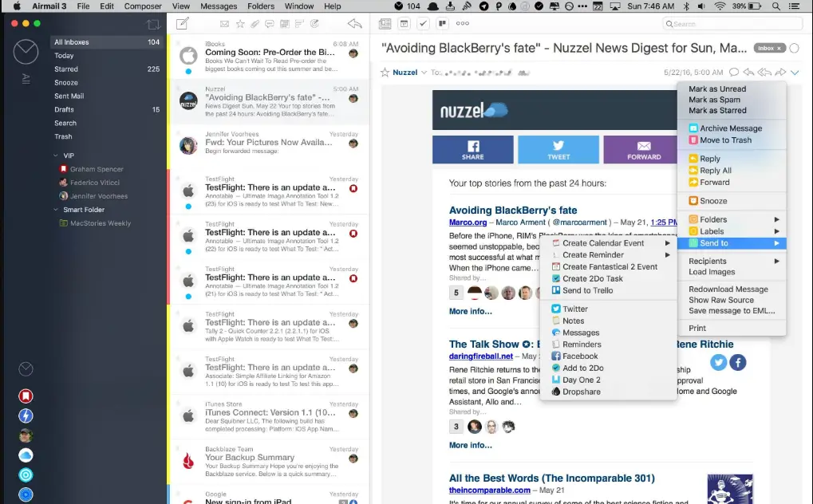Screen dimensions: 813x504
Task: Toggle the unread envelope filter
Action: click(x=224, y=24)
